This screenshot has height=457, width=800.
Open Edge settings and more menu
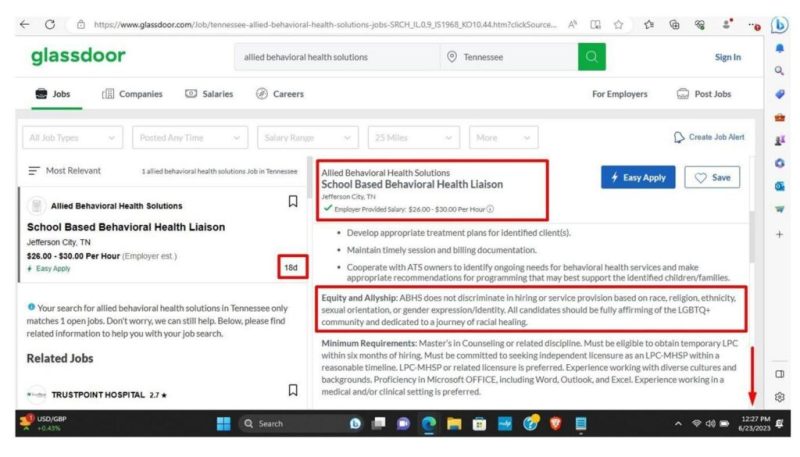[x=754, y=24]
